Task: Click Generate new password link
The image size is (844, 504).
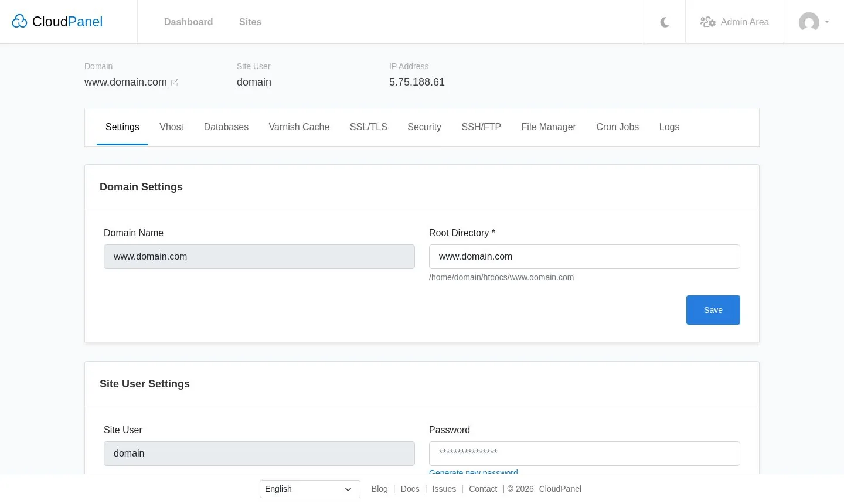Action: pyautogui.click(x=474, y=472)
